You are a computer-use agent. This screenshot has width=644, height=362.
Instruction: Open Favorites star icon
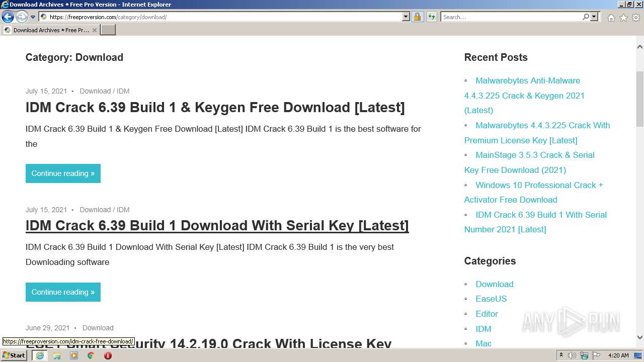623,18
